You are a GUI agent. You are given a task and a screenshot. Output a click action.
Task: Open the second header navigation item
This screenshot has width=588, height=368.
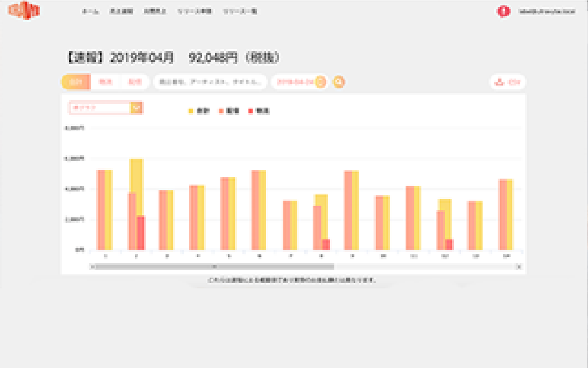(121, 11)
